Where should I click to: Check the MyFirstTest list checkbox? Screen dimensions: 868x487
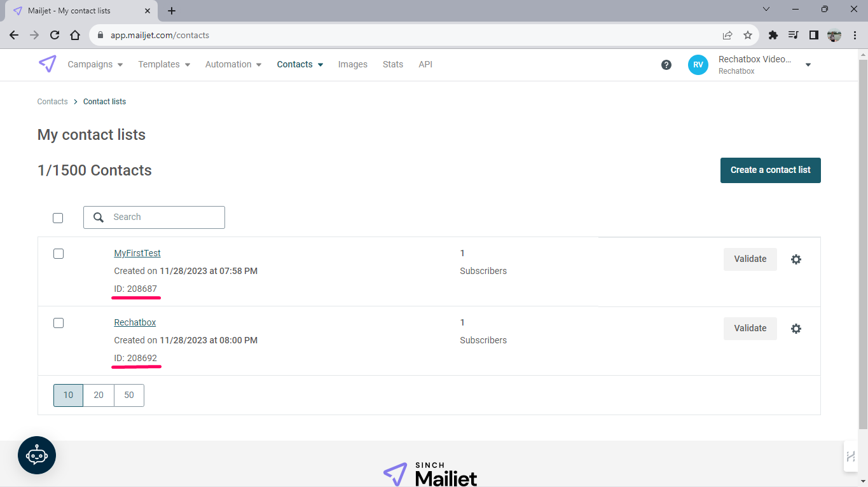(x=59, y=254)
